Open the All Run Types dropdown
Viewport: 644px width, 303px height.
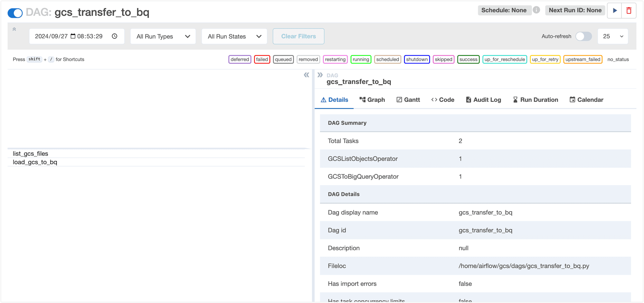[163, 36]
